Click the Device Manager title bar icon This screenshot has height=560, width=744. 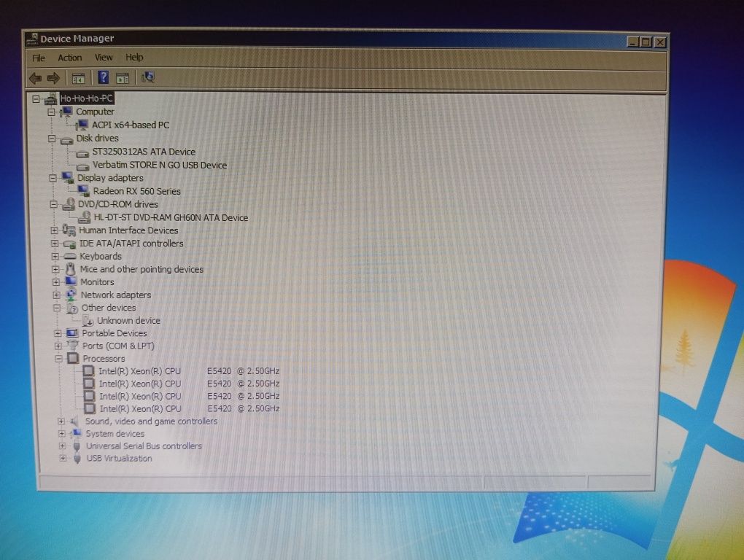point(32,39)
